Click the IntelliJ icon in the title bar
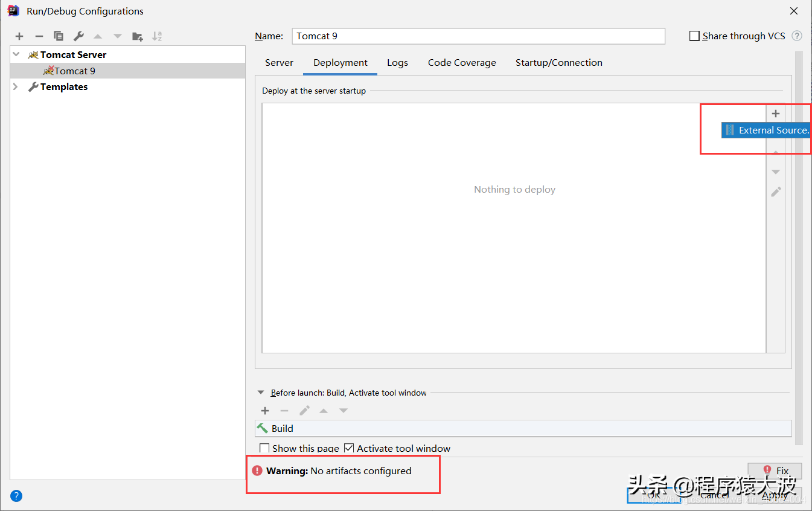This screenshot has width=812, height=511. (13, 10)
